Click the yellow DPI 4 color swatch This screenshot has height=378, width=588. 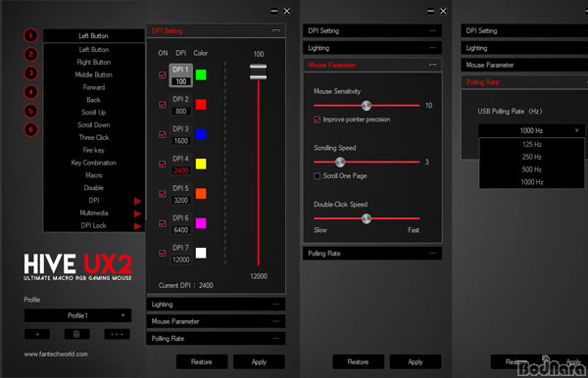click(x=201, y=165)
